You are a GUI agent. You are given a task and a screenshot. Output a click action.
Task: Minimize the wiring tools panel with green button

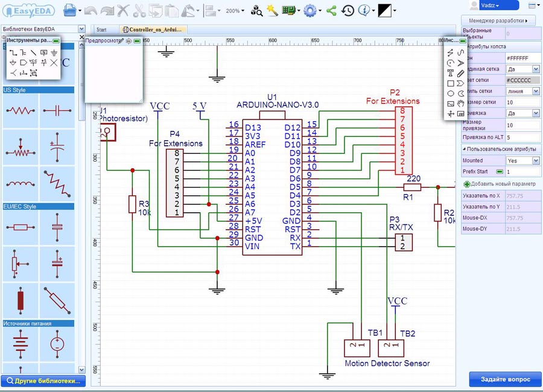click(56, 41)
